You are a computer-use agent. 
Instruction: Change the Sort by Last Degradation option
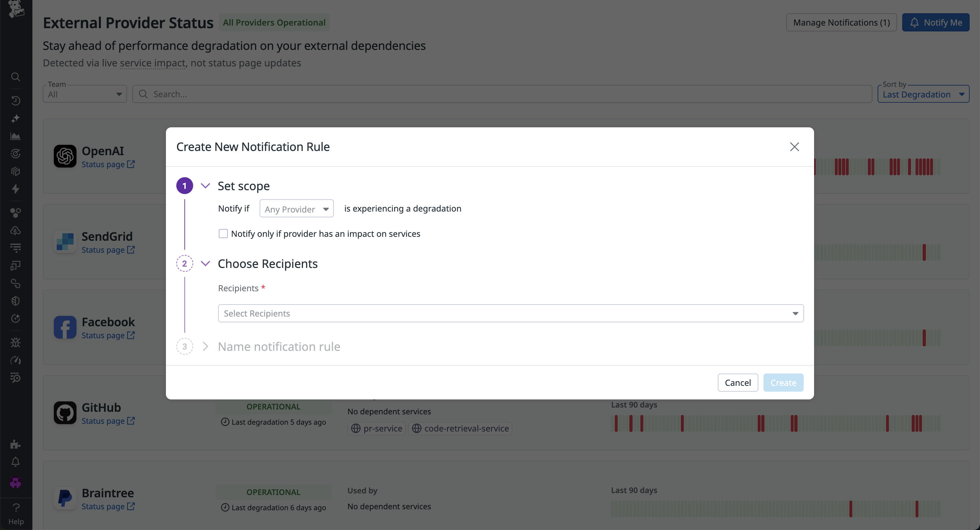[x=923, y=94]
